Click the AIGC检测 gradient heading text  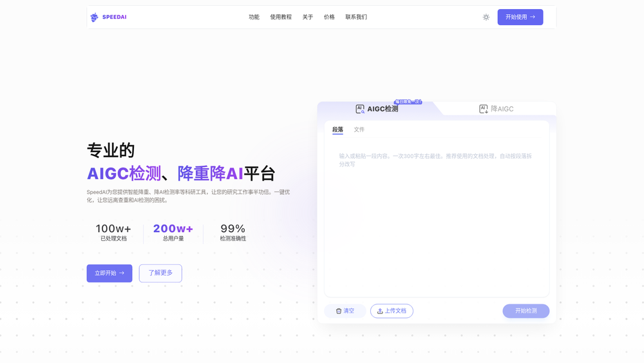[124, 173]
